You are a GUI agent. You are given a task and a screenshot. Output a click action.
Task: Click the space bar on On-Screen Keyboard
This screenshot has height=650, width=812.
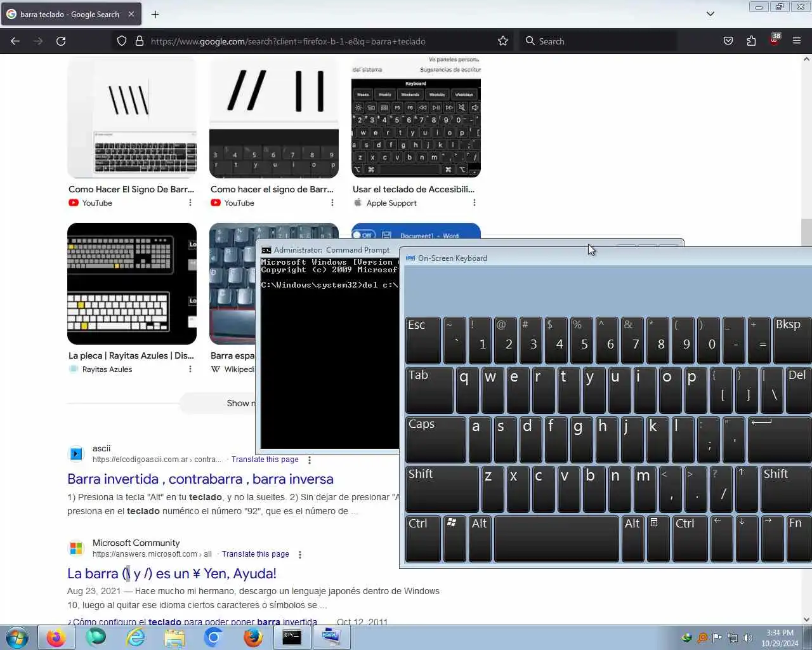[556, 538]
